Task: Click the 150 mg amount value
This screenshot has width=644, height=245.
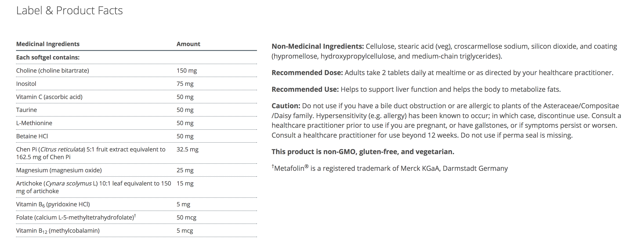Action: pos(186,70)
